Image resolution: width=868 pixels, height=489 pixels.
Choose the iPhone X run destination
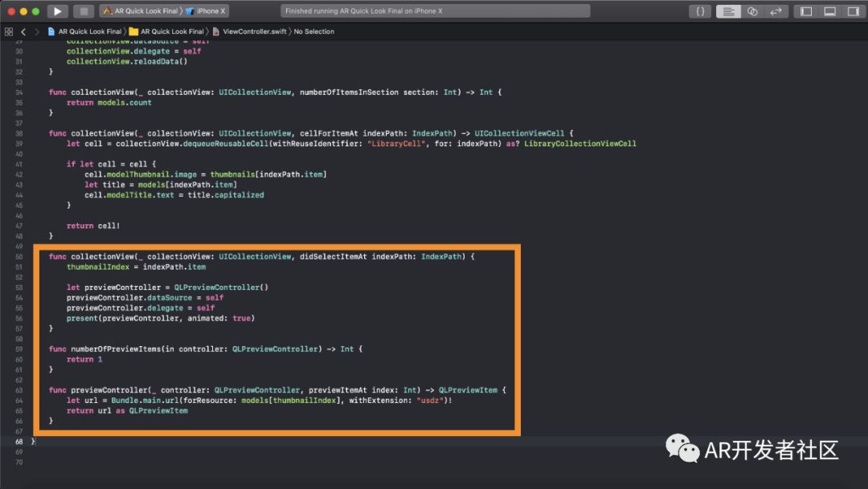[x=212, y=11]
